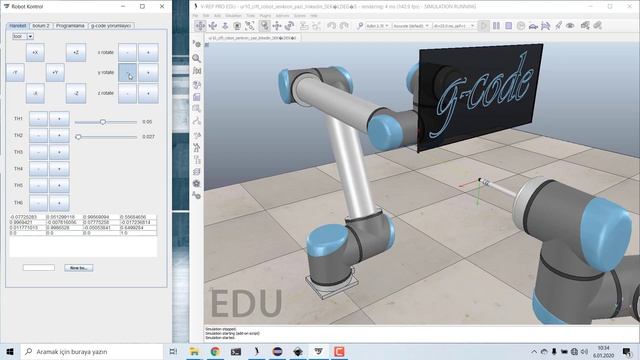Screen dimensions: 640x360
Task: Open File Explorer from the taskbar
Action: point(194,351)
